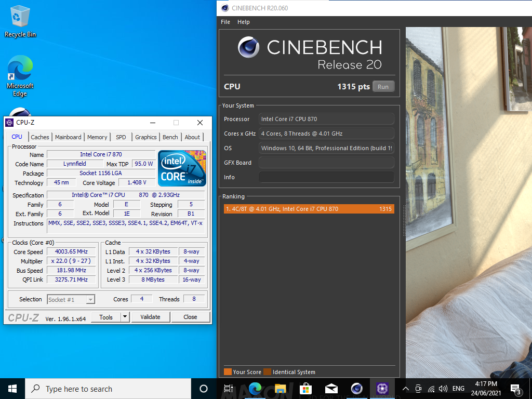
Task: Click the Cinebench rendered scene preview
Action: (469, 202)
